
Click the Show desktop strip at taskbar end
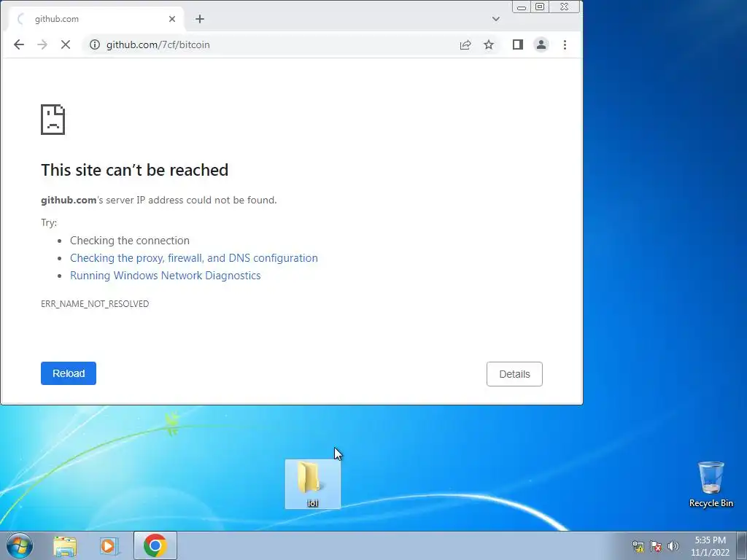tap(742, 546)
